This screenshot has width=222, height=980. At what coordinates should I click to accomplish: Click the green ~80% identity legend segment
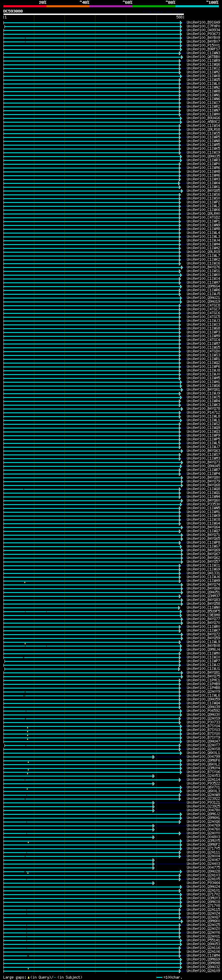(154, 7)
